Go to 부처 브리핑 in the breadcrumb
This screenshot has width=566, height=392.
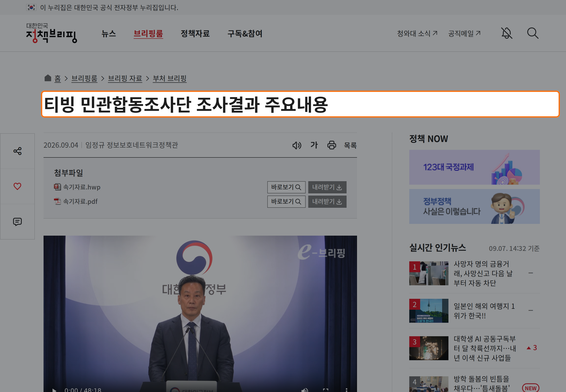tap(170, 79)
